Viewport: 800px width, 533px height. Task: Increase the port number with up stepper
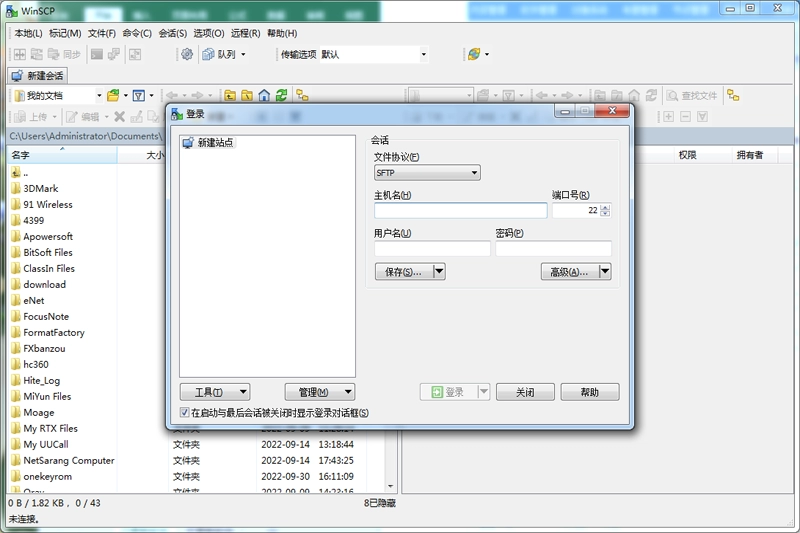click(x=605, y=207)
